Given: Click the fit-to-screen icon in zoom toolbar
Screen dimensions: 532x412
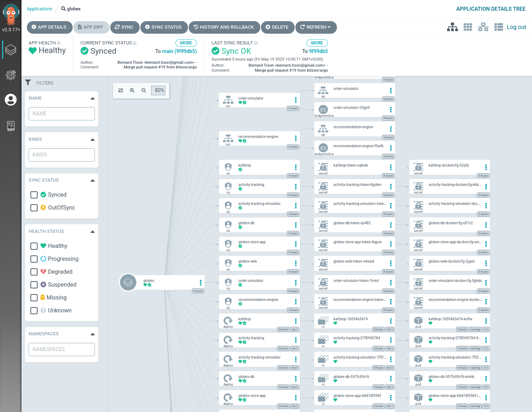Looking at the screenshot, I should point(121,91).
